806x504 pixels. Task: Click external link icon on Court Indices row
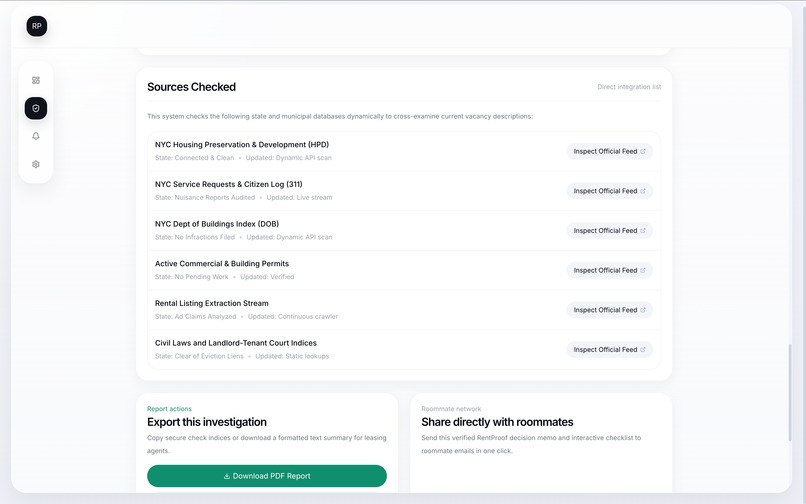643,349
